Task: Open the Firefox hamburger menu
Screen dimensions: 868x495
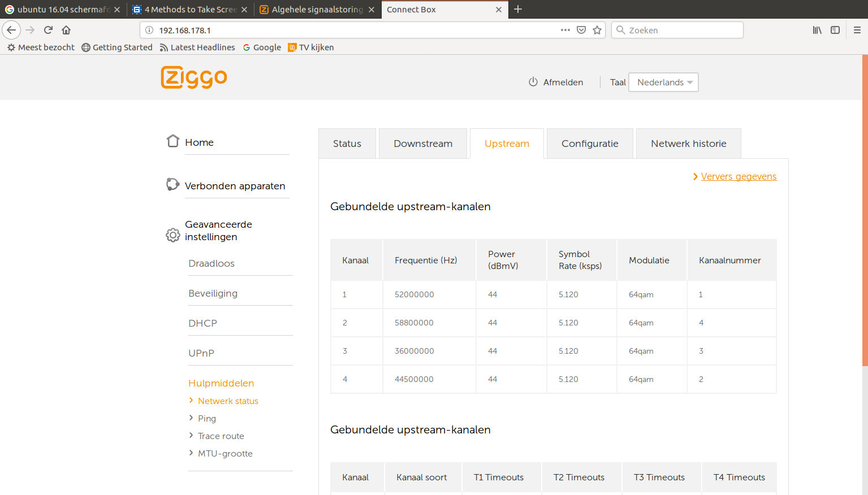Action: pyautogui.click(x=857, y=30)
